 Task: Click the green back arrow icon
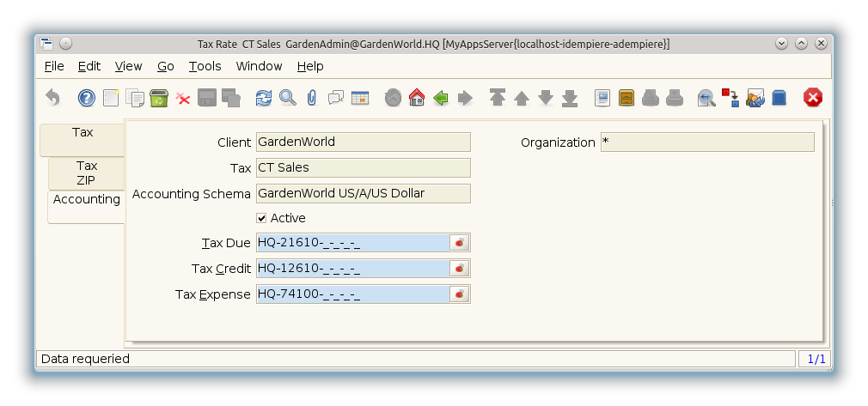tap(441, 98)
